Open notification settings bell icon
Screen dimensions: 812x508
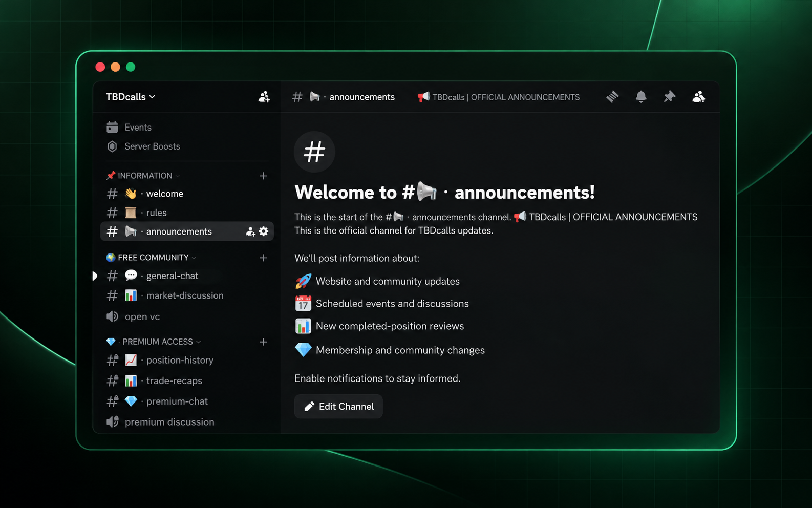coord(641,97)
